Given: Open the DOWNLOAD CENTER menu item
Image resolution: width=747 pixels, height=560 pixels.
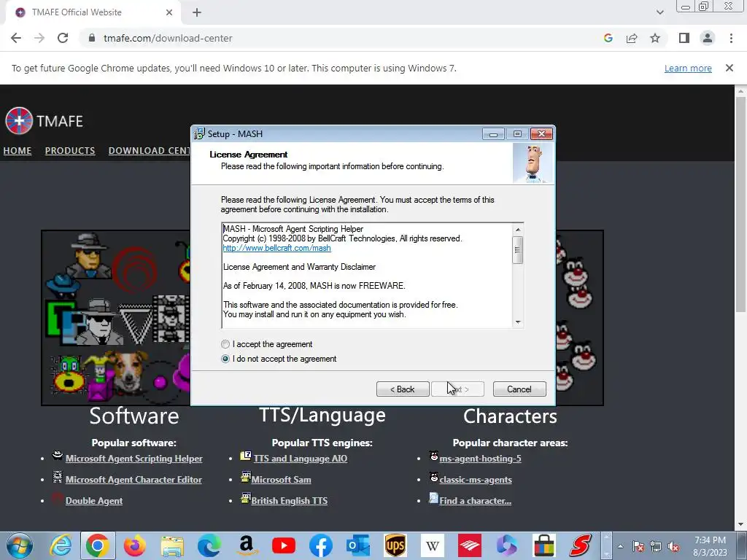Looking at the screenshot, I should [x=149, y=150].
